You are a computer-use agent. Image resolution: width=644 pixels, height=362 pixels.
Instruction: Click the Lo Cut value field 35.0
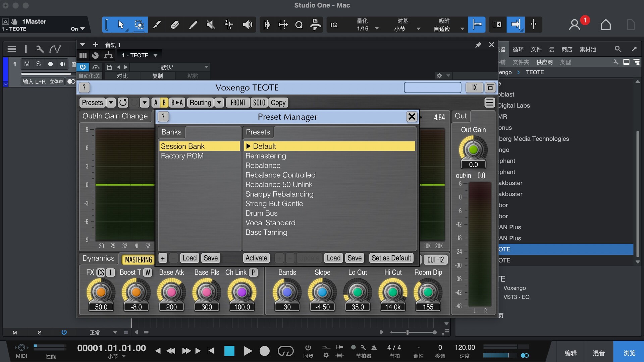[357, 307]
